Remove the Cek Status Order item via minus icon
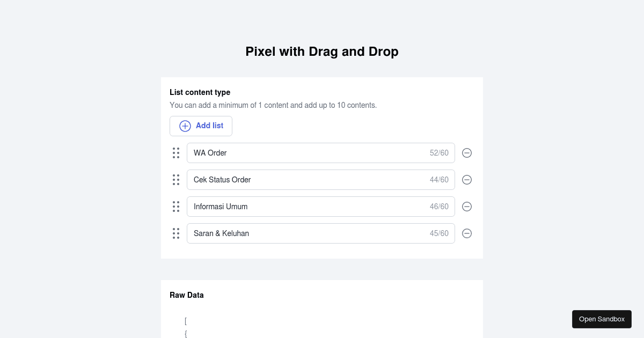 pos(467,180)
